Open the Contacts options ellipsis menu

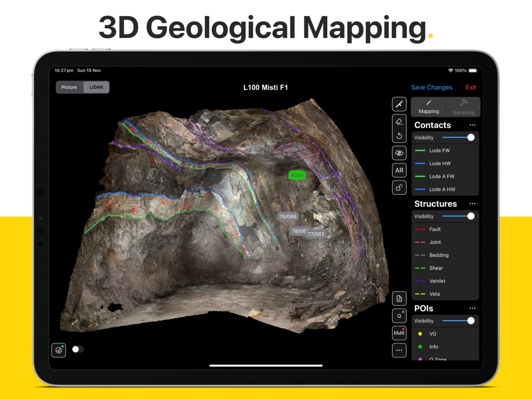473,125
